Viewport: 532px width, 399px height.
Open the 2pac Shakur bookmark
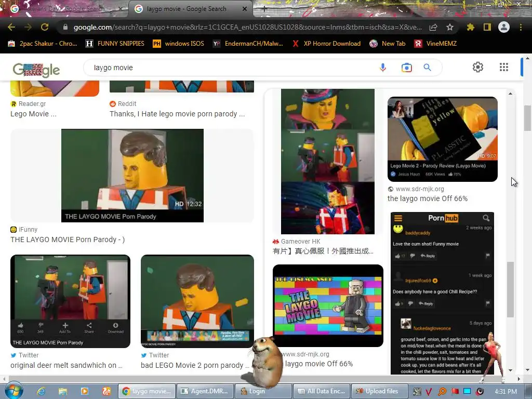[43, 44]
